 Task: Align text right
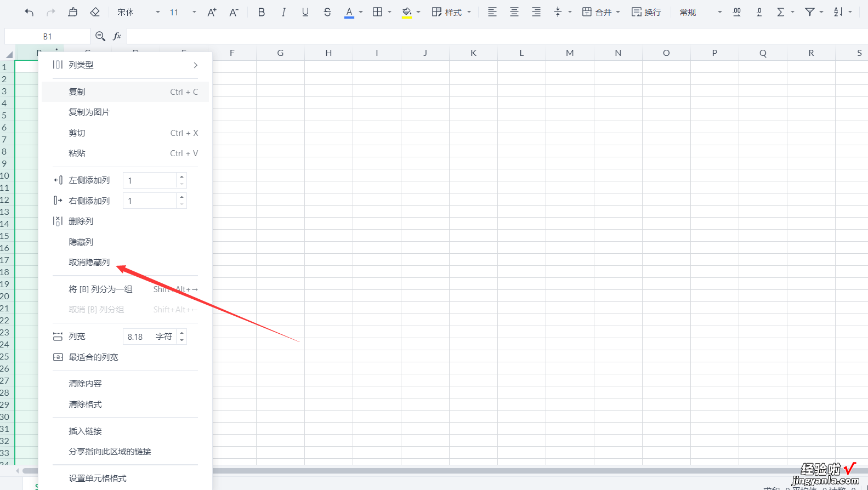[536, 12]
